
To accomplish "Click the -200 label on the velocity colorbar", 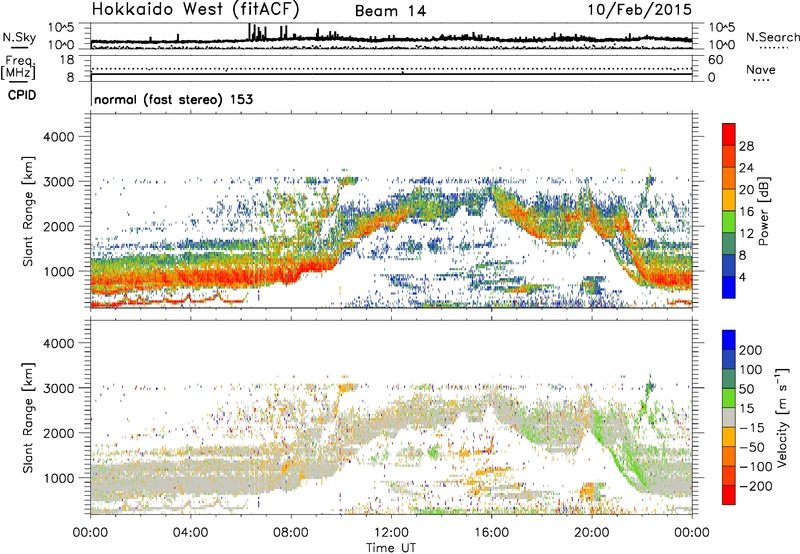I will pyautogui.click(x=756, y=486).
